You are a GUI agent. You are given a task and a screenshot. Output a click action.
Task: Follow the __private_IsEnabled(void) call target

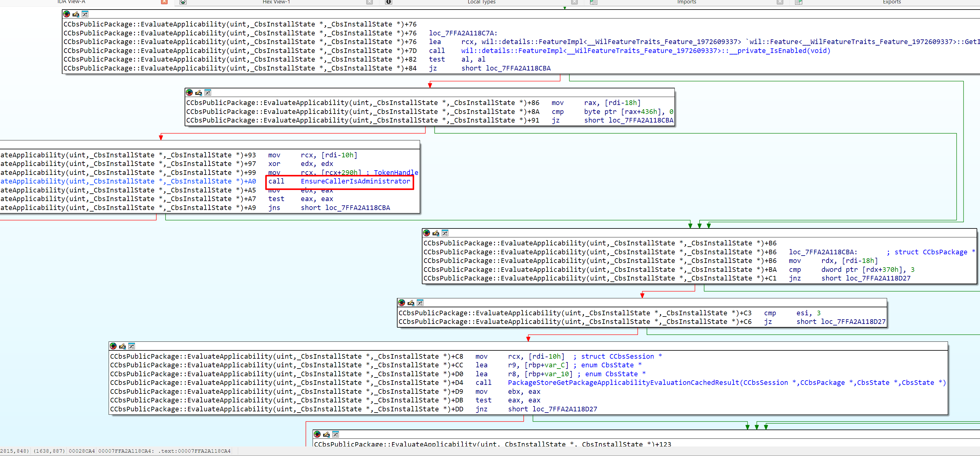point(646,50)
